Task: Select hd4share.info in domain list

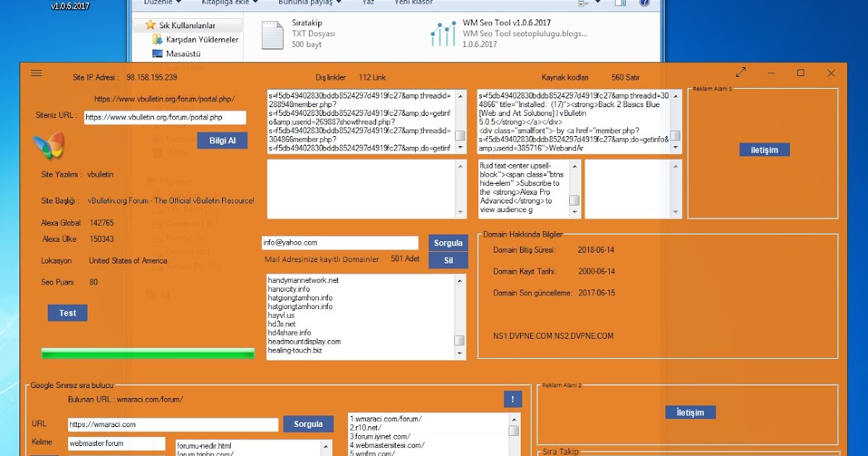Action: 289,333
